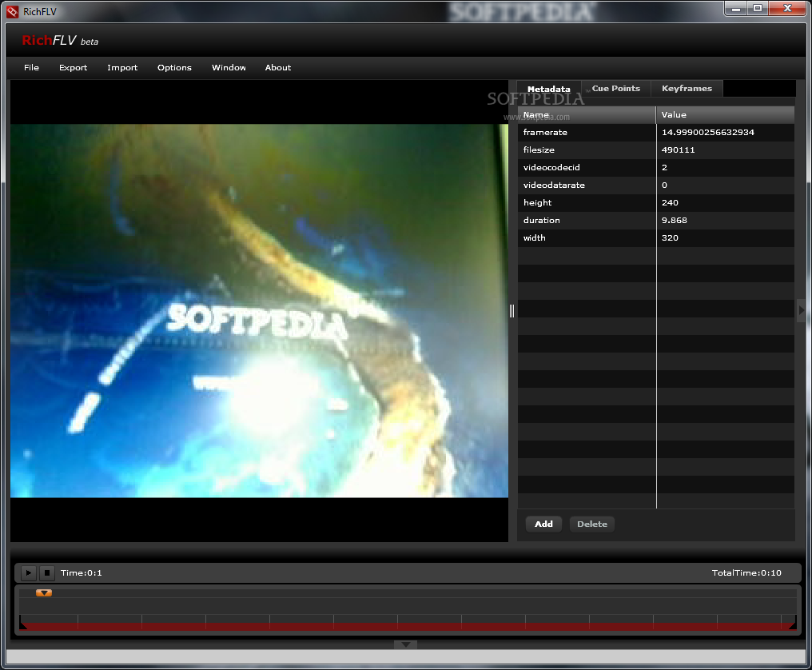The width and height of the screenshot is (812, 670).
Task: Select the duration metadata row
Action: click(656, 220)
